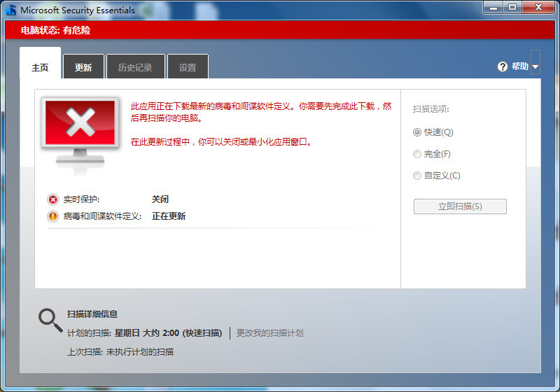The image size is (560, 392).
Task: Go to the 设置 settings tab
Action: click(188, 68)
